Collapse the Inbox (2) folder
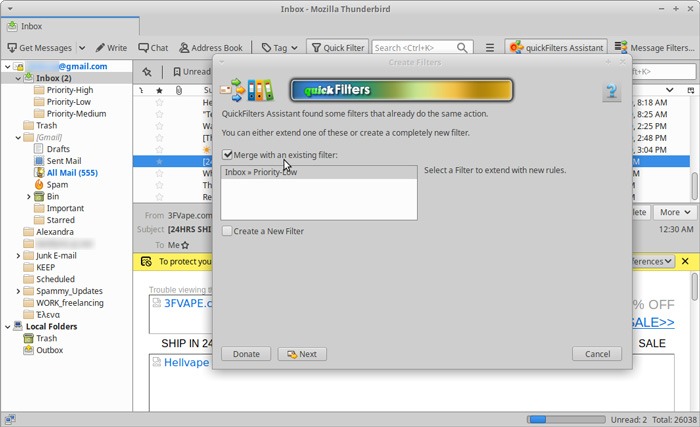 (18, 79)
